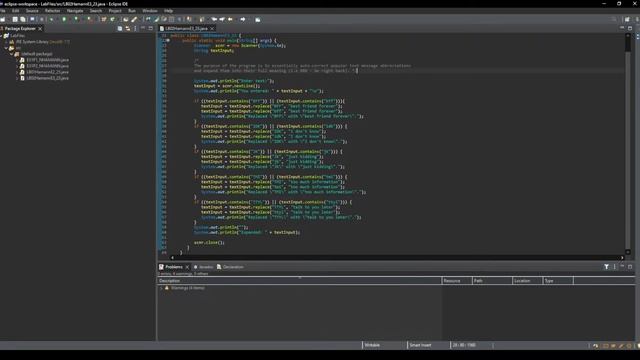Screen dimensions: 640x360
Task: Collapse the LabFiles project node
Action: [2, 36]
